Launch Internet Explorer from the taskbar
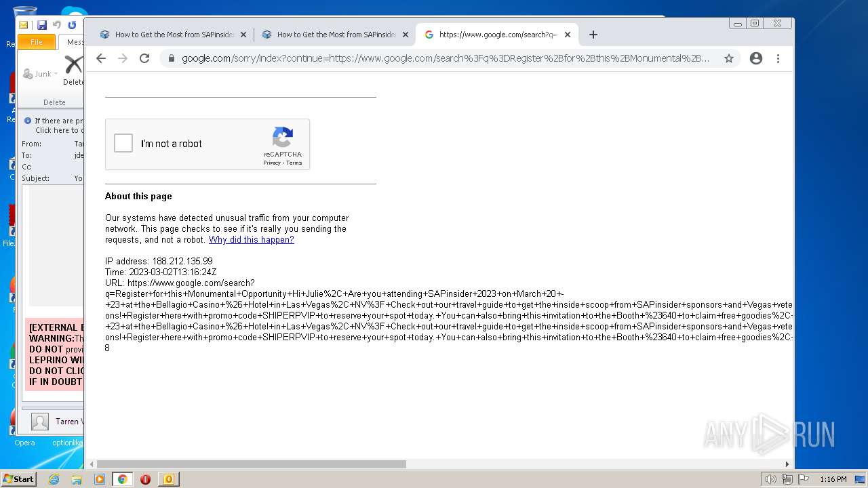This screenshot has width=868, height=488. click(54, 479)
